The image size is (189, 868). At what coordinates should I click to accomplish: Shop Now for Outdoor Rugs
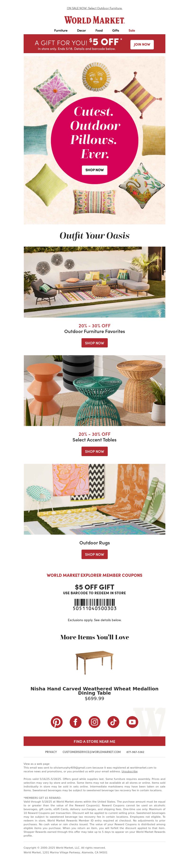pyautogui.click(x=94, y=554)
